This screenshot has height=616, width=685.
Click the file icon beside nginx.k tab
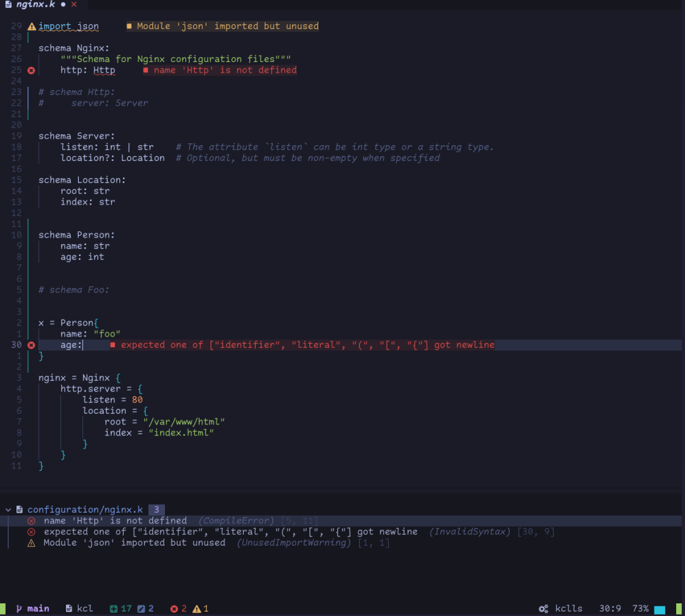[8, 4]
